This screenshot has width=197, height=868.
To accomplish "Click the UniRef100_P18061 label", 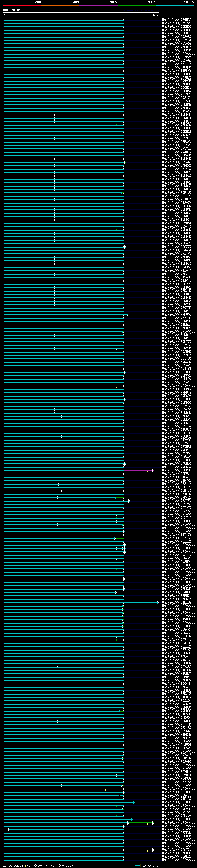I will pyautogui.click(x=177, y=741).
